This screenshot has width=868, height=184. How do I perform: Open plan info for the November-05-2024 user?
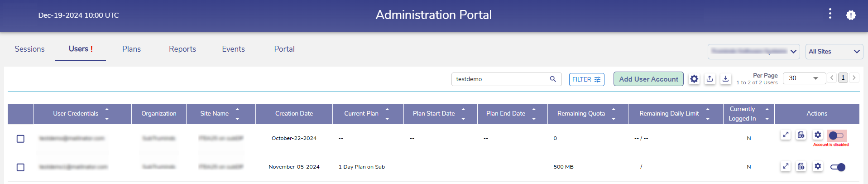tap(801, 166)
